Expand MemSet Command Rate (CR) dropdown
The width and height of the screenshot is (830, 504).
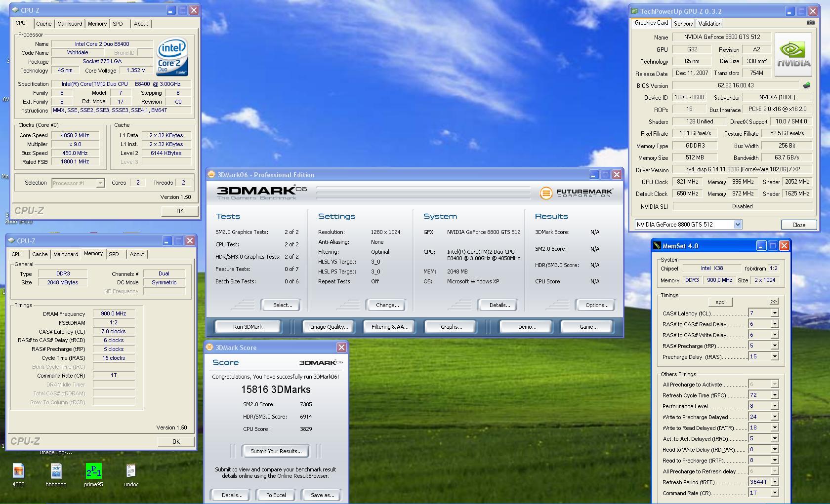[775, 493]
